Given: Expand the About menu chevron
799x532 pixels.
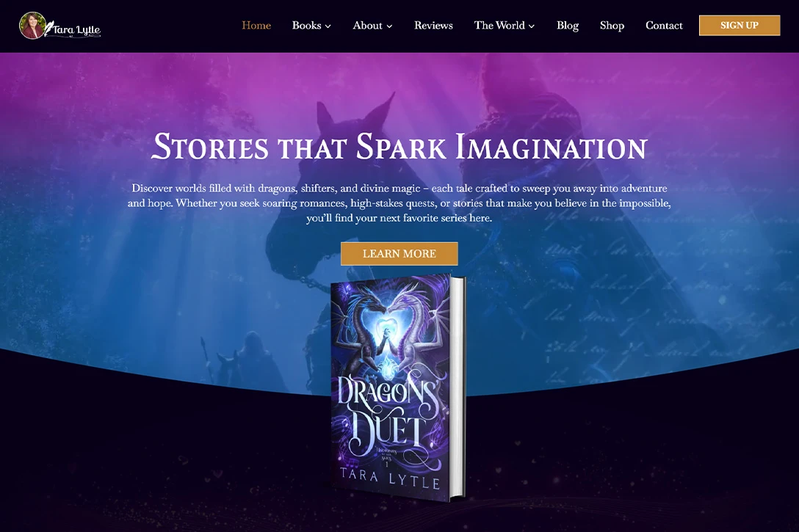Looking at the screenshot, I should click(x=389, y=26).
